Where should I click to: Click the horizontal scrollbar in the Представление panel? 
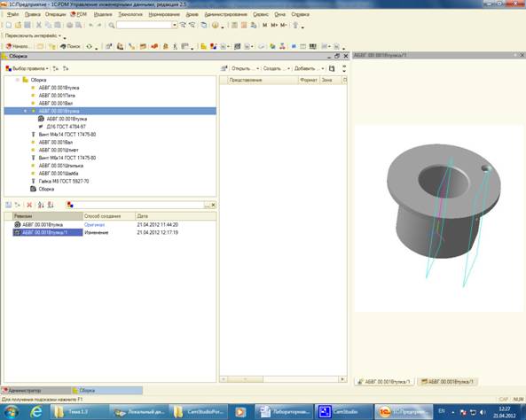click(x=283, y=379)
